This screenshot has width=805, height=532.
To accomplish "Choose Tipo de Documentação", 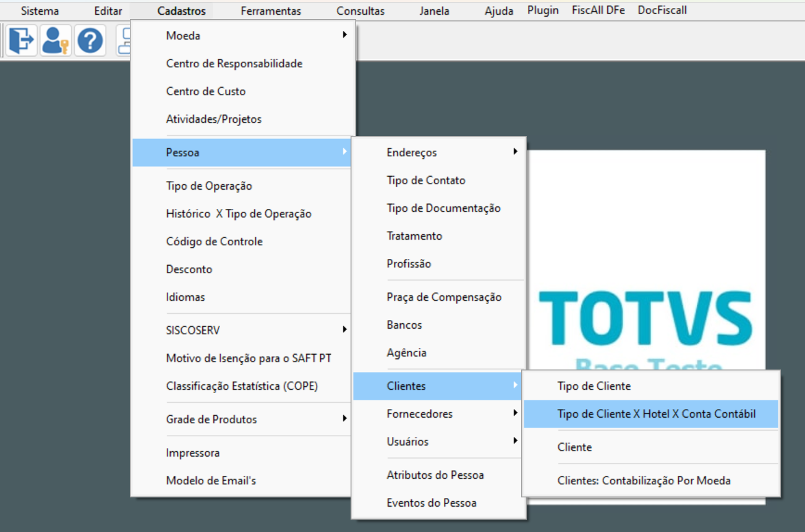I will tap(439, 208).
